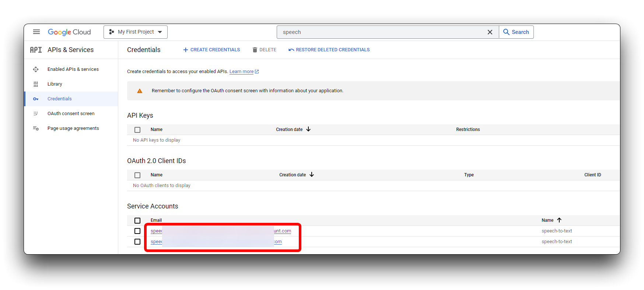Sort OAuth clients by Creation date arrow
Screen dimensions: 644x290
312,175
